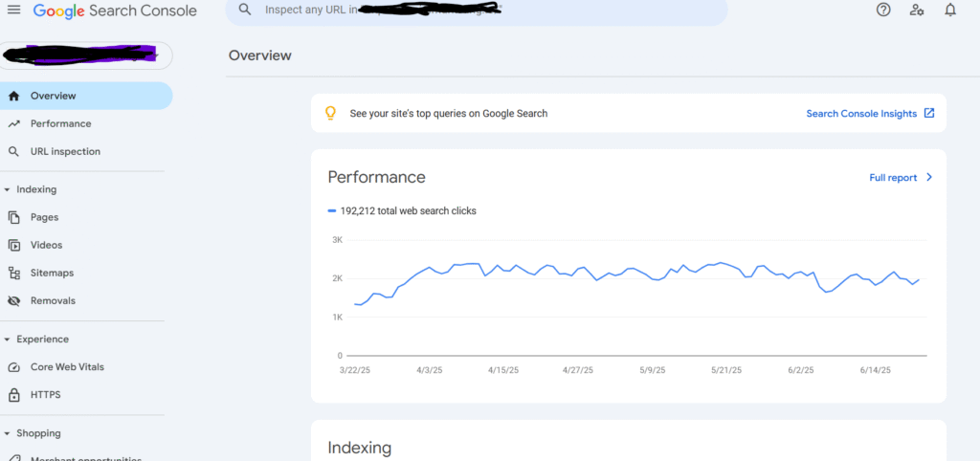This screenshot has width=980, height=461.
Task: Click the 5/9/25 date axis label
Action: [x=653, y=370]
